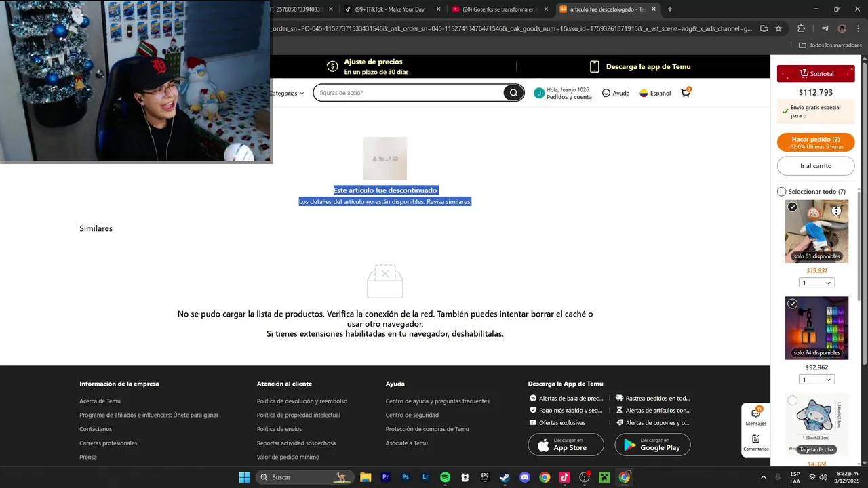
Task: Click the Windows Start button
Action: pos(244,477)
